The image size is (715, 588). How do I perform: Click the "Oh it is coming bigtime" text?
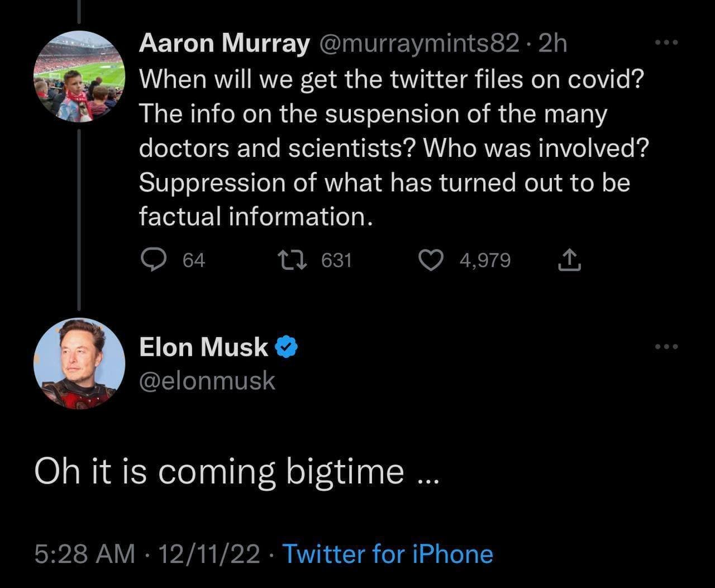(237, 472)
